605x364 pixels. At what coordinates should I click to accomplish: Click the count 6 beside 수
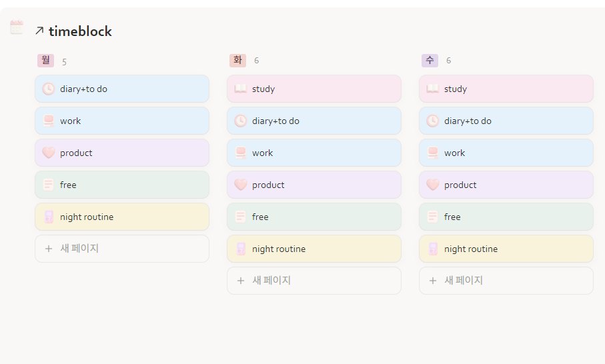point(449,61)
